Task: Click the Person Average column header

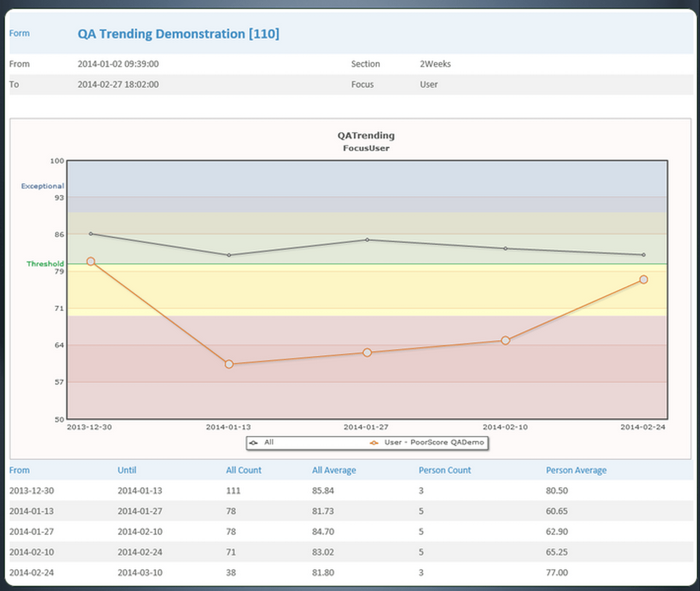Action: tap(576, 470)
